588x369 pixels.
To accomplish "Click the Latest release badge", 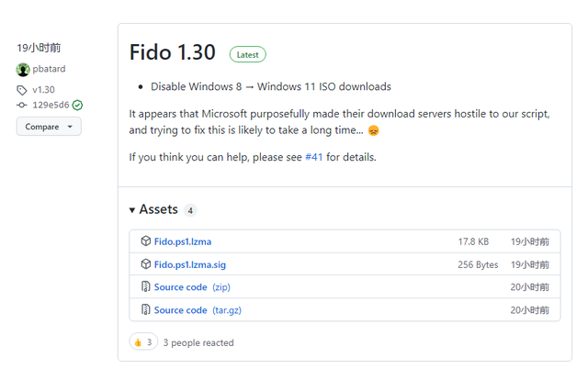I will (247, 54).
